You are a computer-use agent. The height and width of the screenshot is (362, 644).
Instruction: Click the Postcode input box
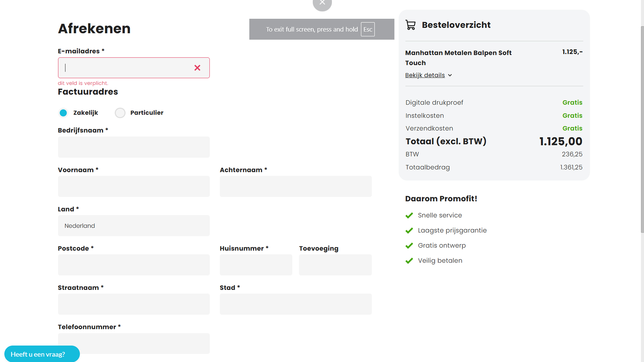134,265
